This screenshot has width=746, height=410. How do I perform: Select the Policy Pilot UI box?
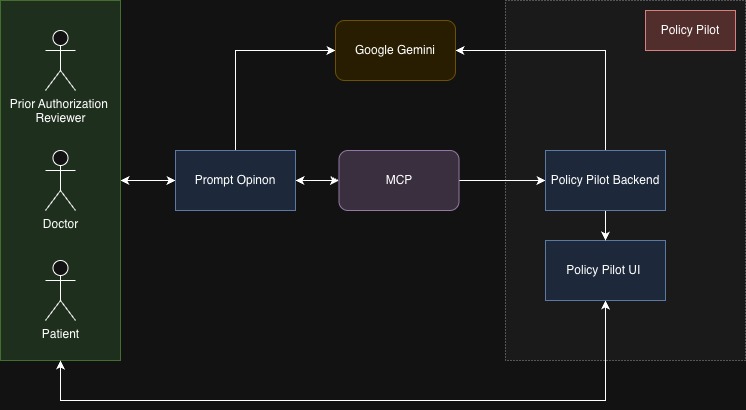605,271
